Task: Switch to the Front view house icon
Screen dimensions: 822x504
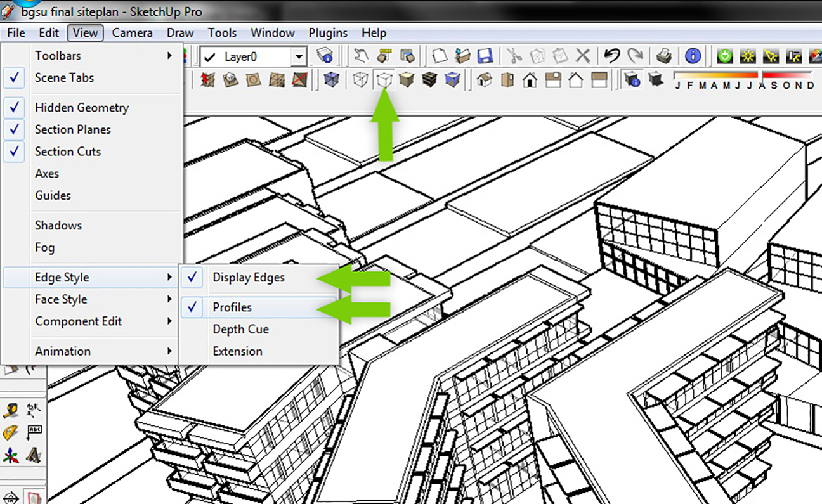Action: coord(530,80)
